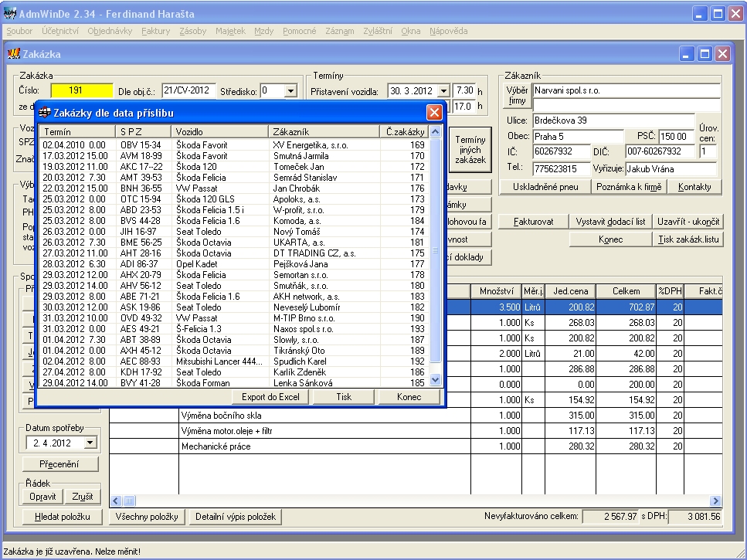Expand the Přistavení vozidla date picker
747x560 pixels.
click(443, 91)
